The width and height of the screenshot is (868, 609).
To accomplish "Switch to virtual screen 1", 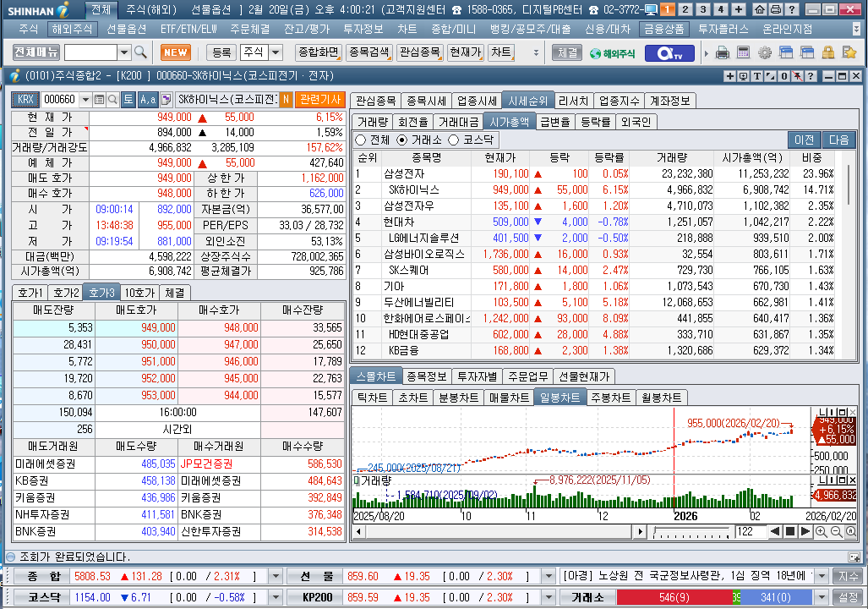I will pos(668,9).
